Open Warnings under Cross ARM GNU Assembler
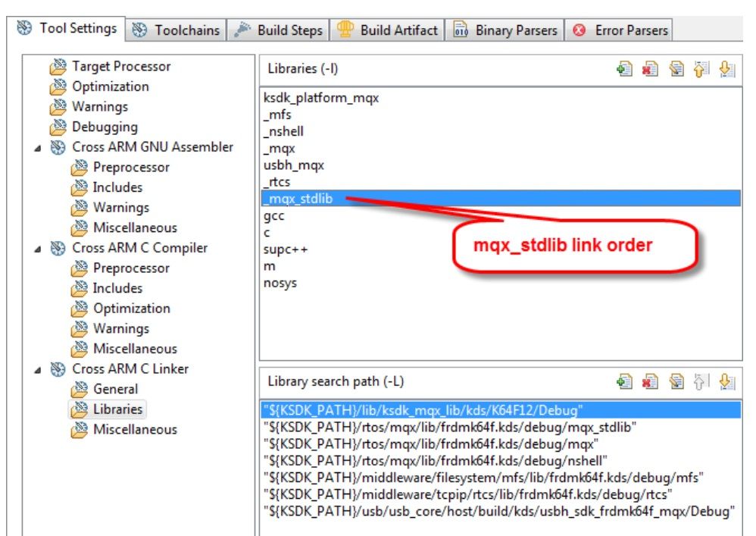The image size is (756, 536). point(110,208)
